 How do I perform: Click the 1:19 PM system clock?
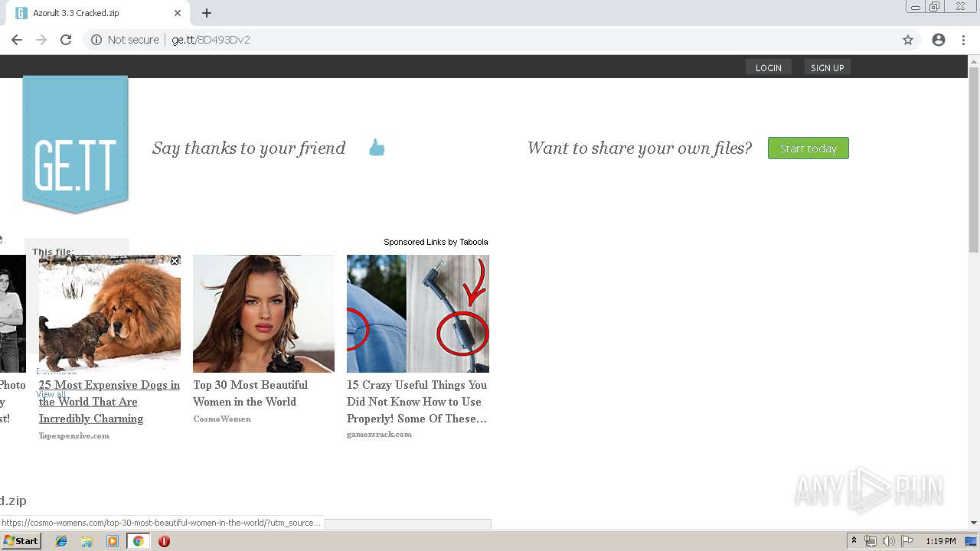coord(940,541)
